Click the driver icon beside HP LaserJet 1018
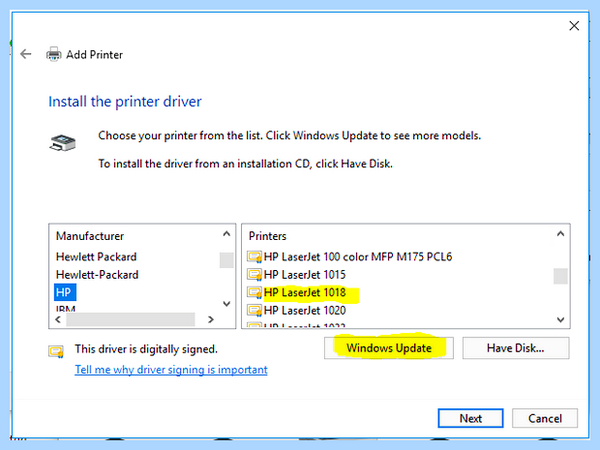600x450 pixels. 254,293
